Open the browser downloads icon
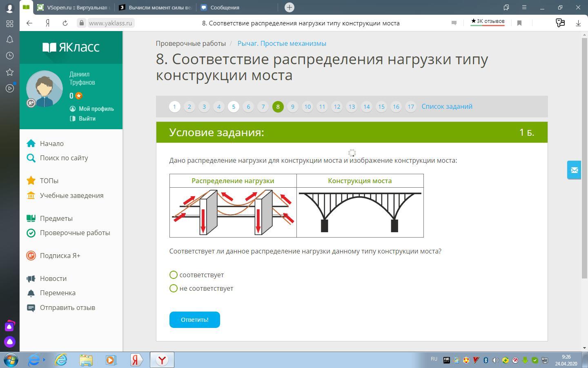 tap(578, 23)
